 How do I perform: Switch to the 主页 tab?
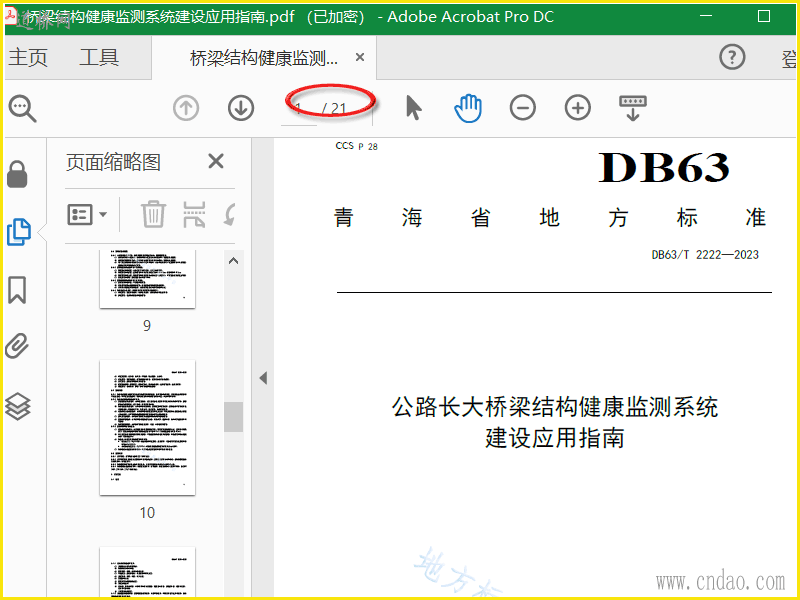(x=28, y=57)
